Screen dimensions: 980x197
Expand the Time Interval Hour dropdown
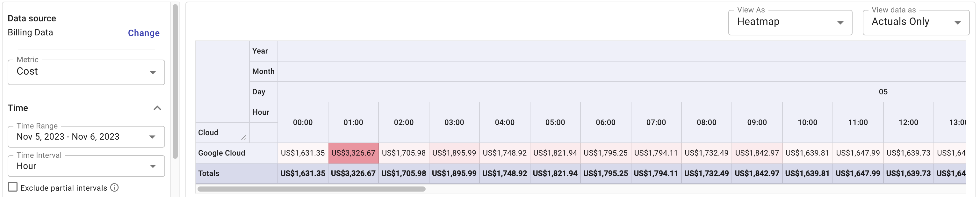tap(86, 166)
